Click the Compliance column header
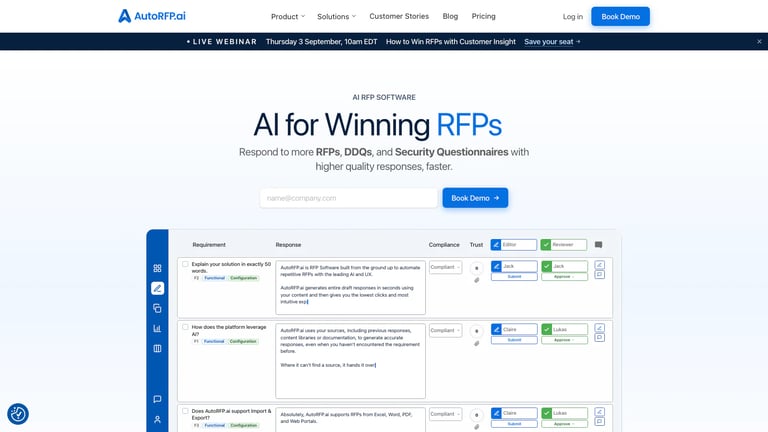Screen dimensions: 768x432 coord(444,244)
